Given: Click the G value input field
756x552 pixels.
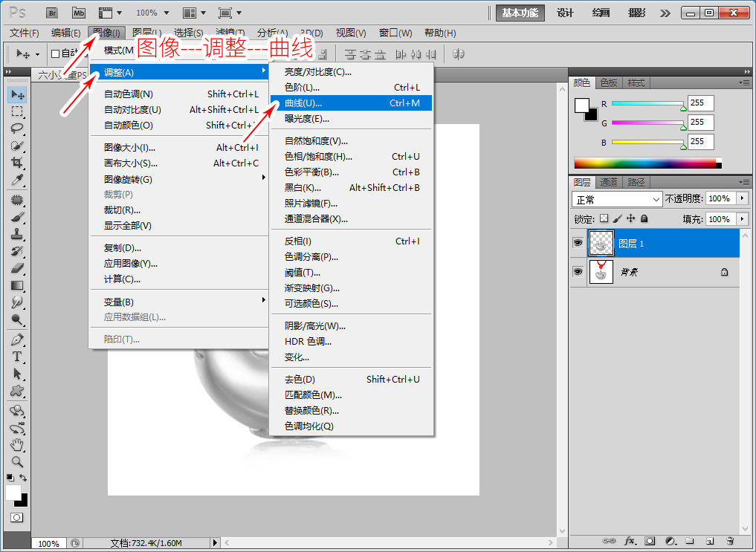Looking at the screenshot, I should click(700, 123).
